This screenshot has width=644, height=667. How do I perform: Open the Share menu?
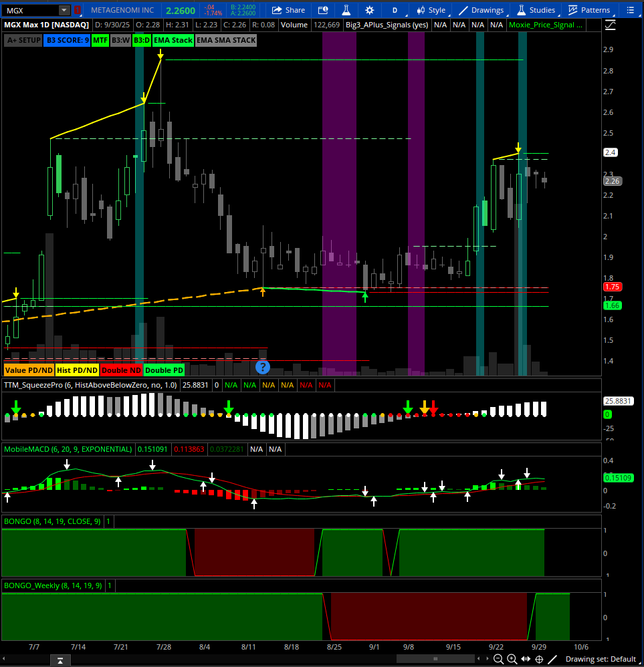[288, 10]
